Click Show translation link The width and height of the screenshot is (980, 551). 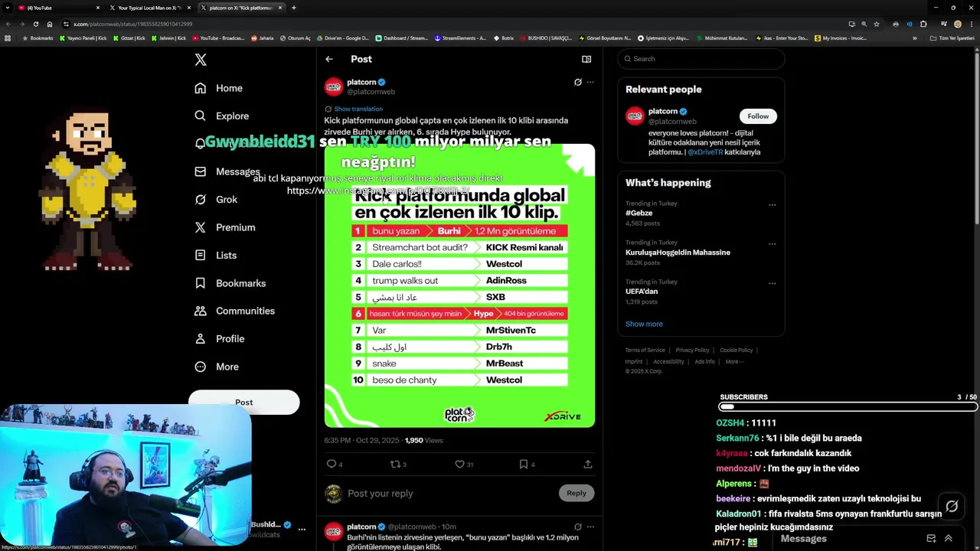coord(358,109)
